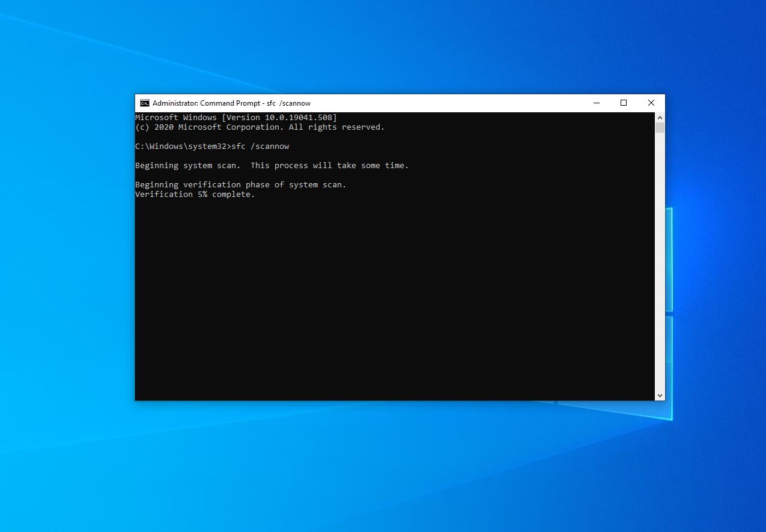Click the scrollbar down arrow
This screenshot has width=766, height=532.
660,395
